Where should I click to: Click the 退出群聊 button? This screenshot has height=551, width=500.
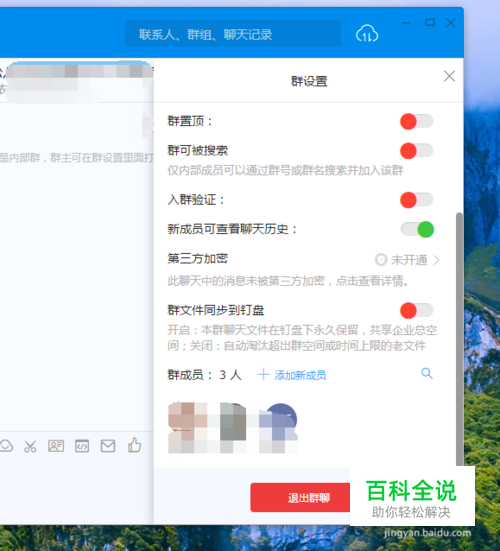click(300, 498)
